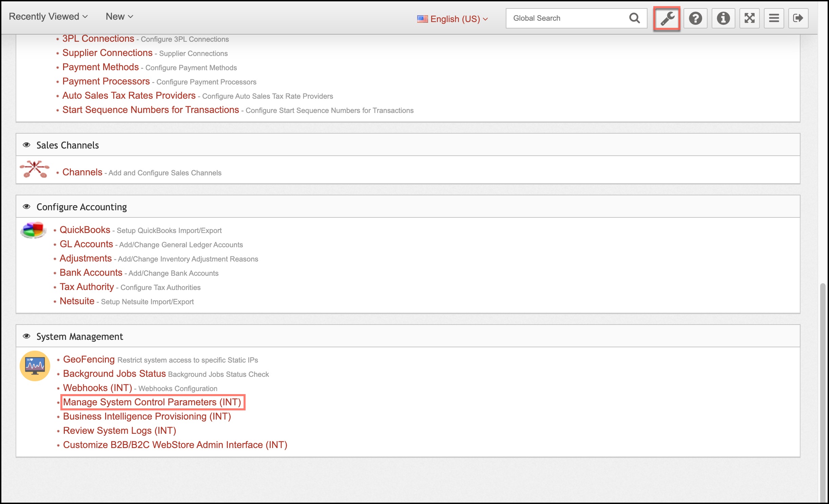Click the info circle icon
The height and width of the screenshot is (504, 829).
click(723, 18)
